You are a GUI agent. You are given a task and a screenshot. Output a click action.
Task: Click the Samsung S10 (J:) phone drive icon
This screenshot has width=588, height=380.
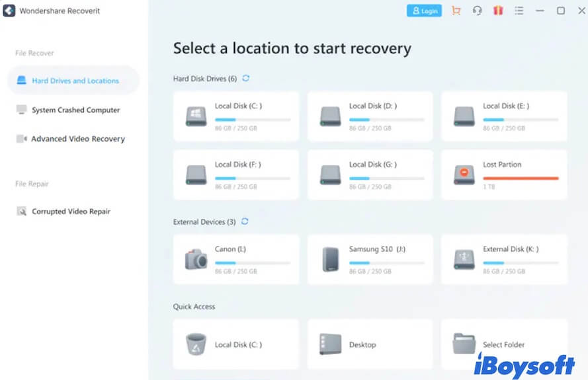pos(330,259)
